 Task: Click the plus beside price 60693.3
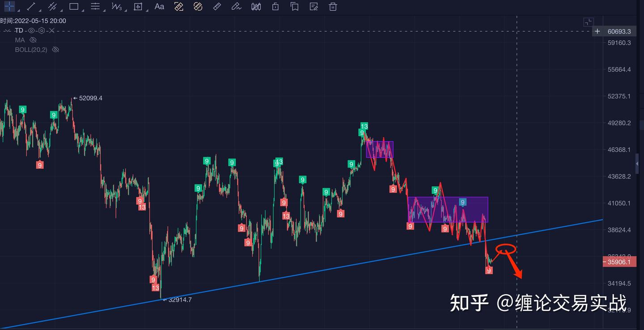tap(597, 31)
